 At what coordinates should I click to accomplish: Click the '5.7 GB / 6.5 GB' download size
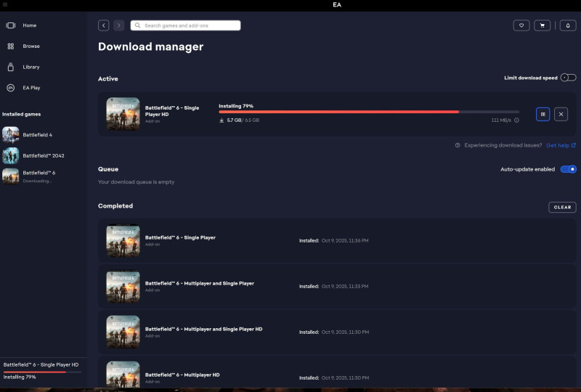243,120
